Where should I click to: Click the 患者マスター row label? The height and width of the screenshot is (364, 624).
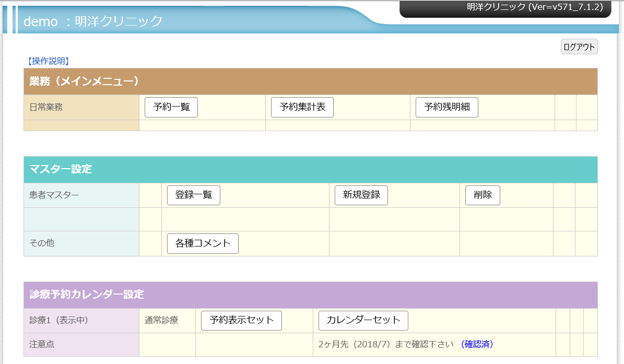pyautogui.click(x=54, y=195)
